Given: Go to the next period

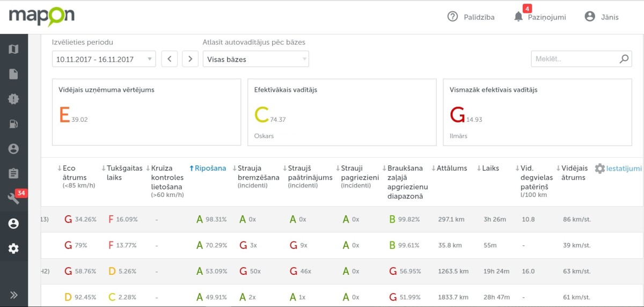Looking at the screenshot, I should 190,59.
